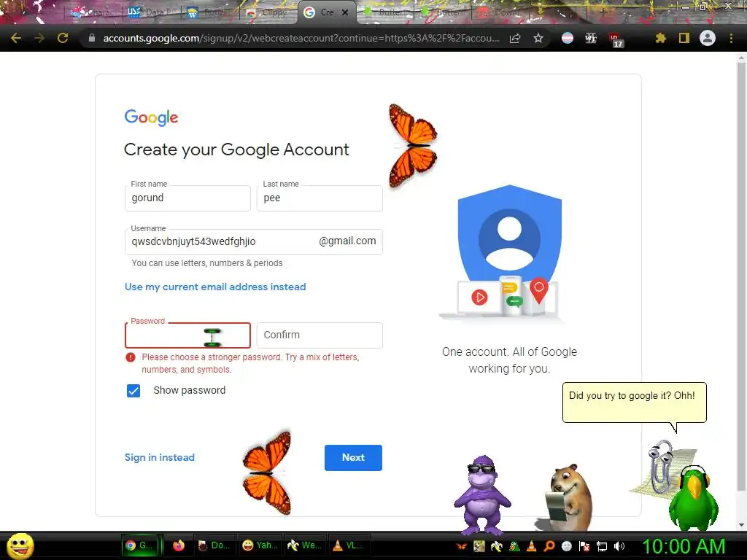Go back using the browser back arrow
This screenshot has width=747, height=560.
(x=16, y=38)
